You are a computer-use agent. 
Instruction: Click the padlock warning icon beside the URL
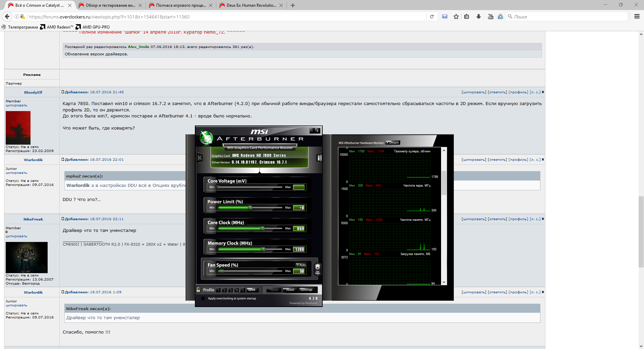pyautogui.click(x=22, y=16)
